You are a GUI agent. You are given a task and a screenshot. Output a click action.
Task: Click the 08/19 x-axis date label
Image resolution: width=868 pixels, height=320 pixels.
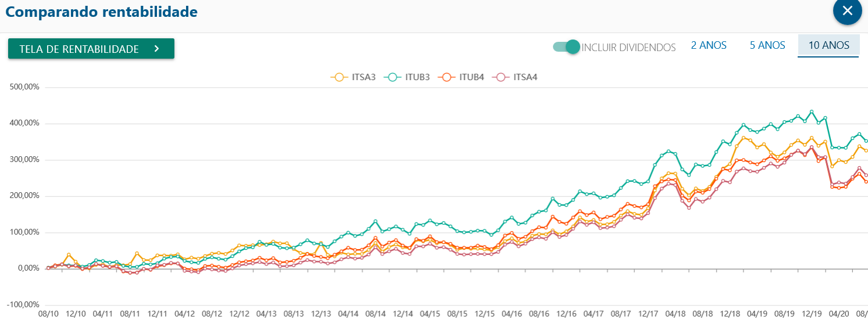[785, 314]
